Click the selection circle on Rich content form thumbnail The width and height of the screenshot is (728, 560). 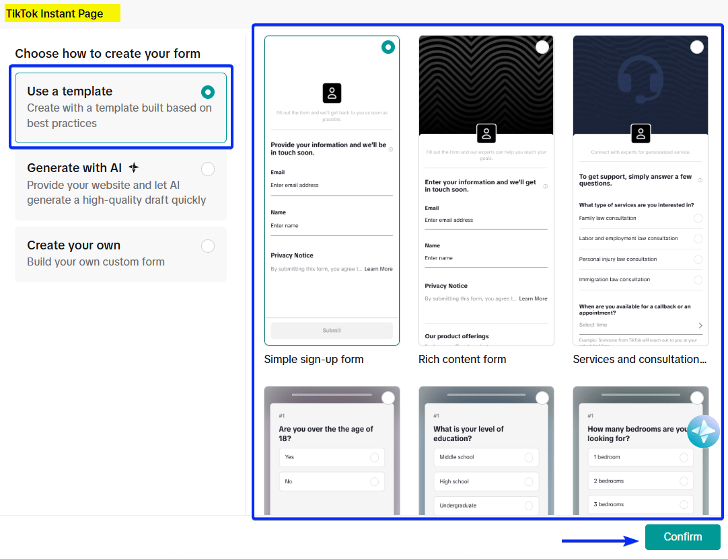pyautogui.click(x=542, y=47)
